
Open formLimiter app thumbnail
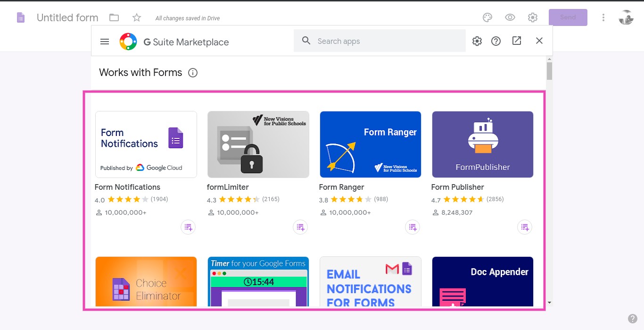click(x=258, y=144)
